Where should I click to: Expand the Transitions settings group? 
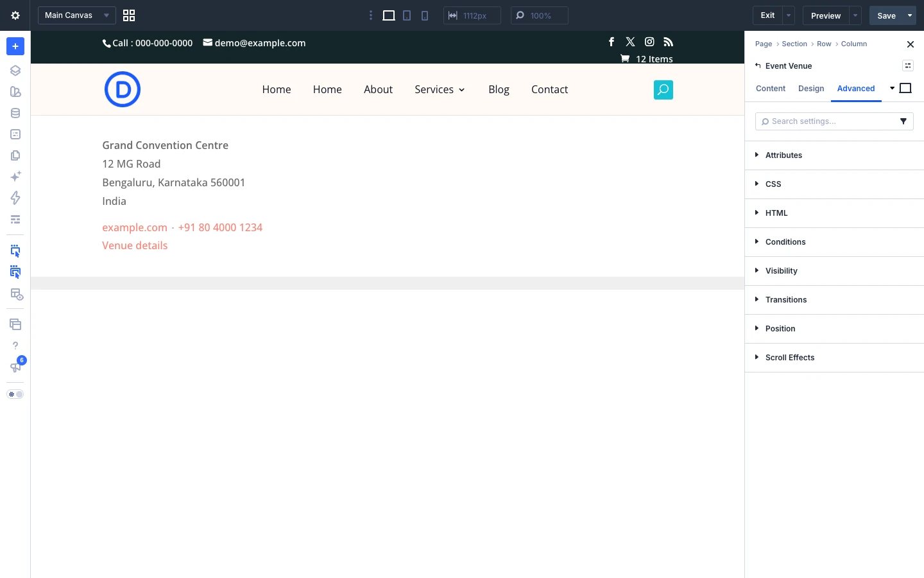[x=834, y=300]
